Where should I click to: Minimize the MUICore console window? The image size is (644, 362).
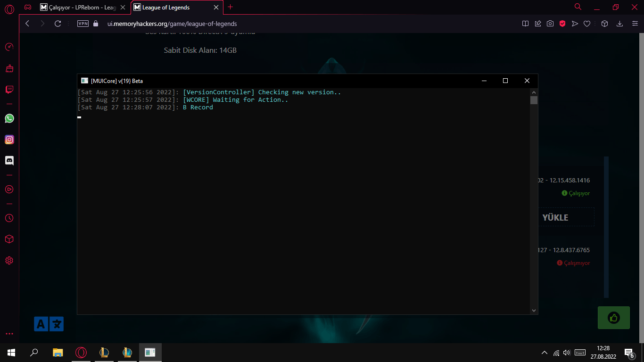[x=484, y=81]
